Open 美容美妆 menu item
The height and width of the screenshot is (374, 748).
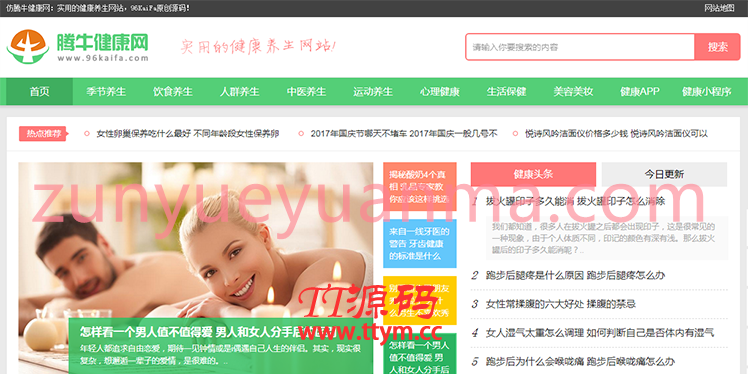tap(573, 92)
